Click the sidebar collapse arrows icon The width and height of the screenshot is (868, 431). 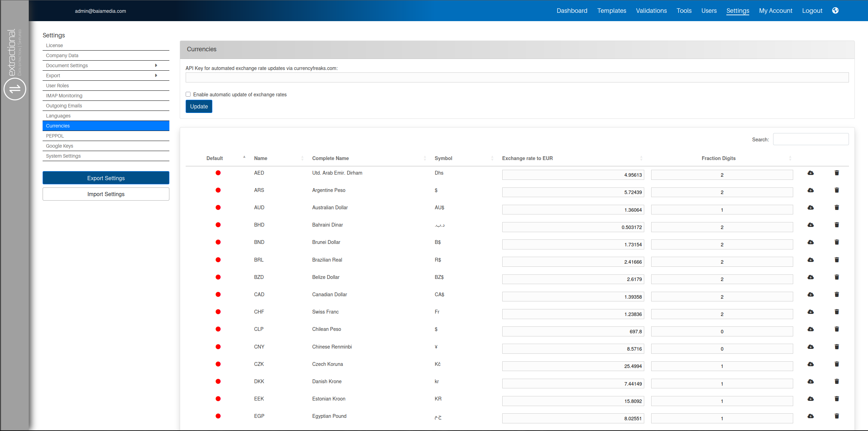tap(15, 89)
